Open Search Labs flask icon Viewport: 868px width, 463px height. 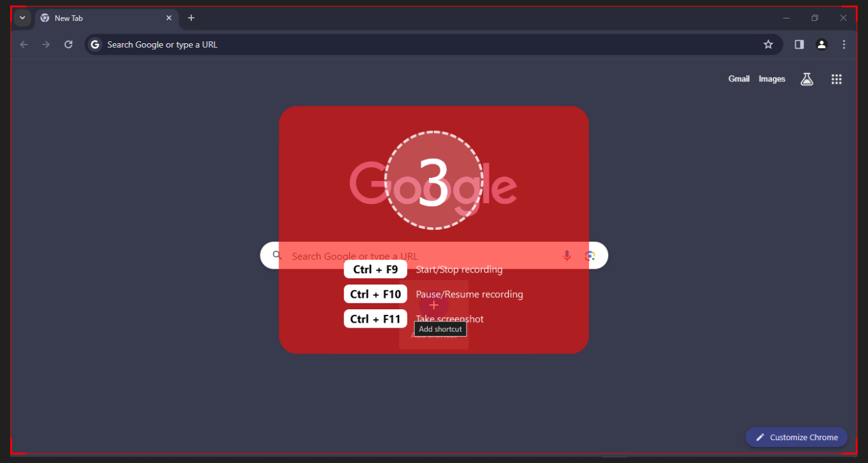tap(807, 79)
